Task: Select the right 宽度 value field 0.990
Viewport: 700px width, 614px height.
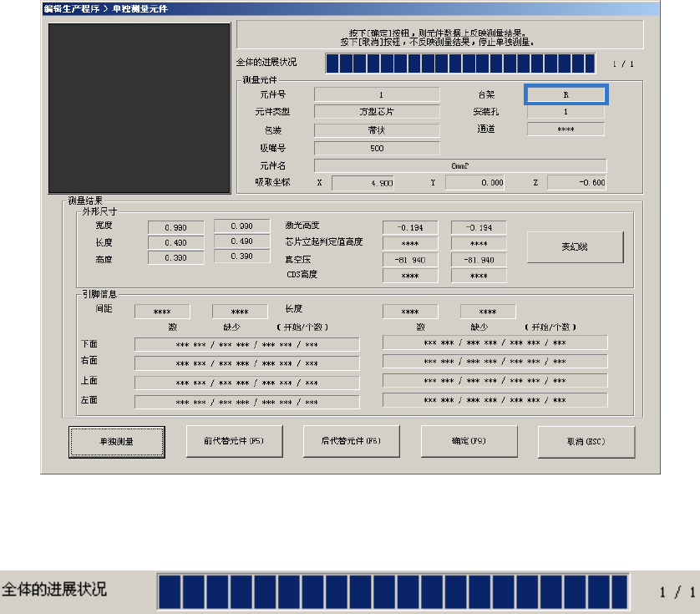Action: (242, 226)
